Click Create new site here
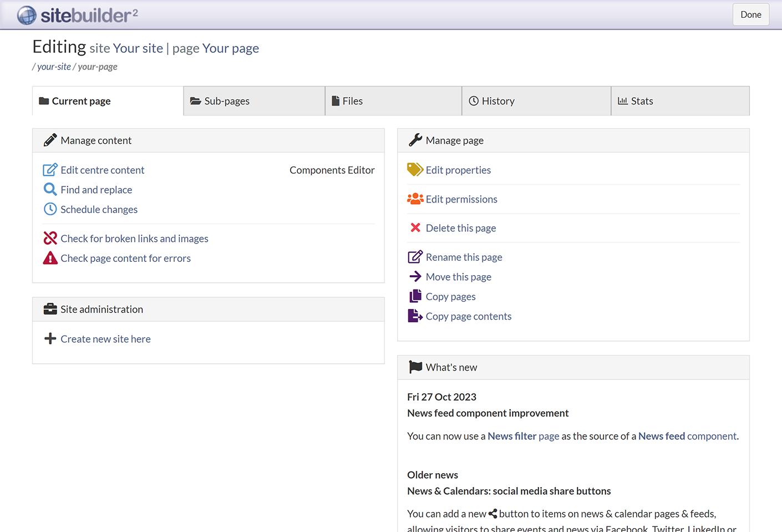 point(105,339)
